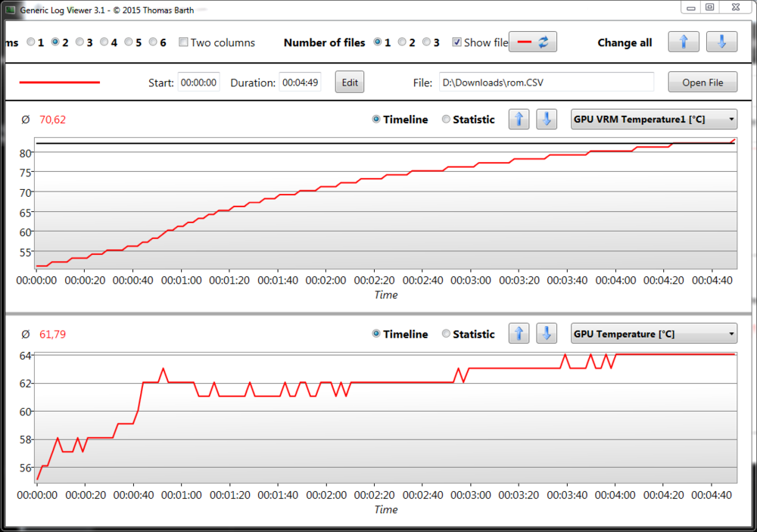Click the Open File button
This screenshot has width=757, height=532.
coord(702,82)
